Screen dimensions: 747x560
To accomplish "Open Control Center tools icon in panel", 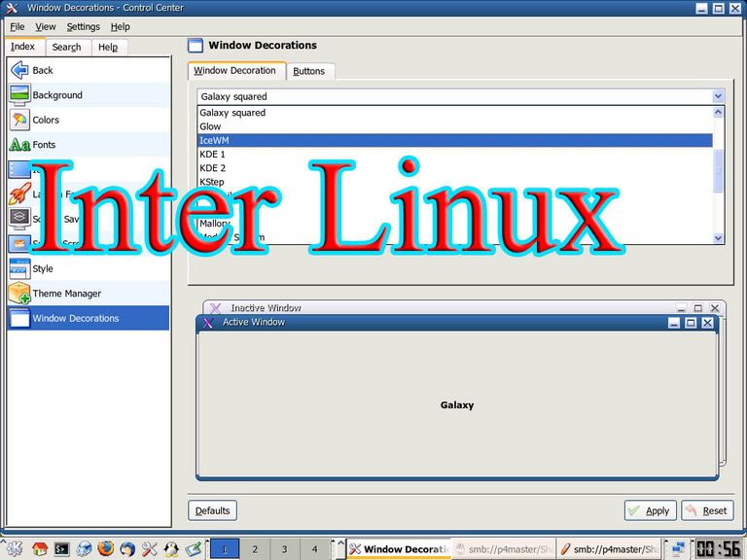I will tap(149, 549).
